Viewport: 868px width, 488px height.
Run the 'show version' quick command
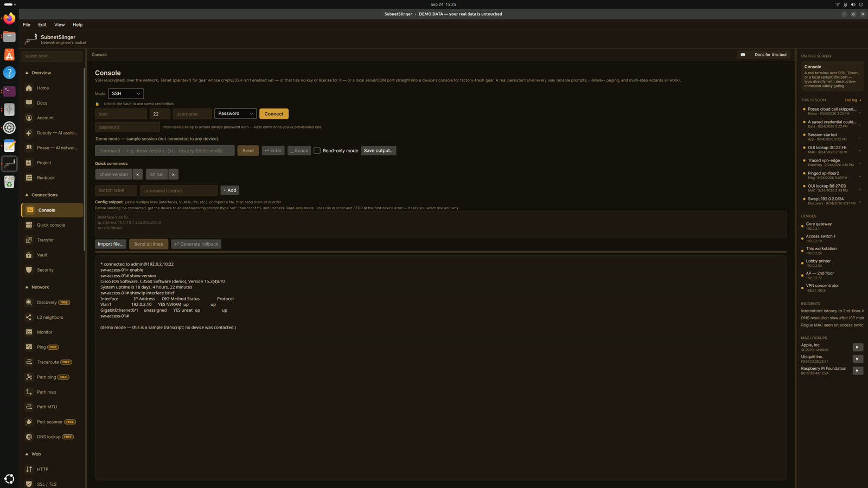tap(113, 175)
